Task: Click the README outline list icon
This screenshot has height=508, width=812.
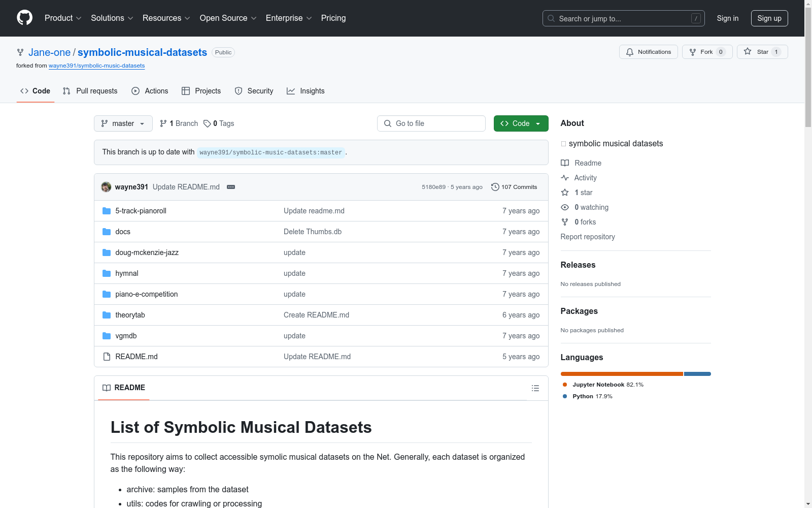Action: [535, 388]
